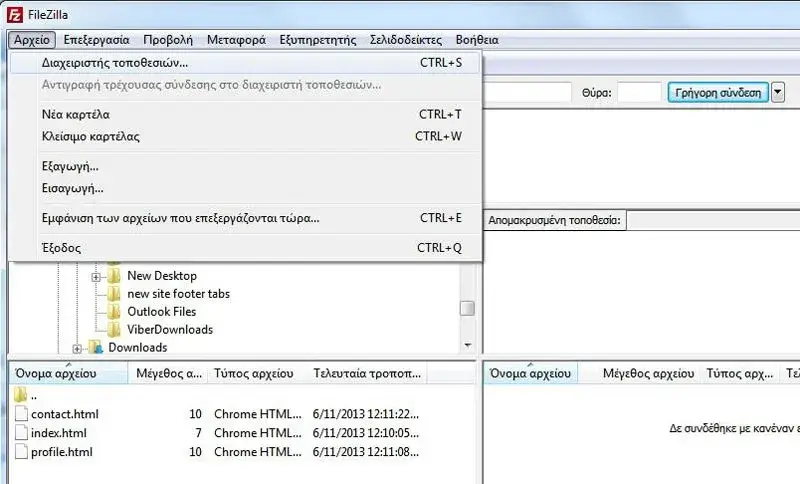Click the 6/11/2013 12:10:05 date cell

point(366,433)
